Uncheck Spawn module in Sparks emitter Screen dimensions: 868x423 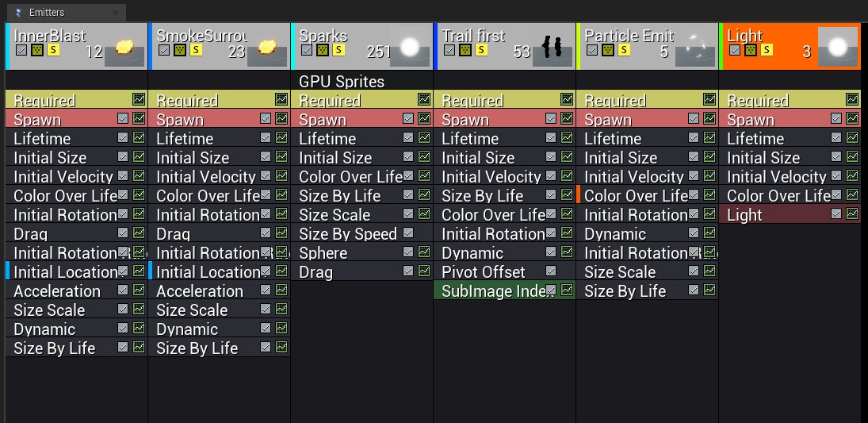[x=408, y=118]
